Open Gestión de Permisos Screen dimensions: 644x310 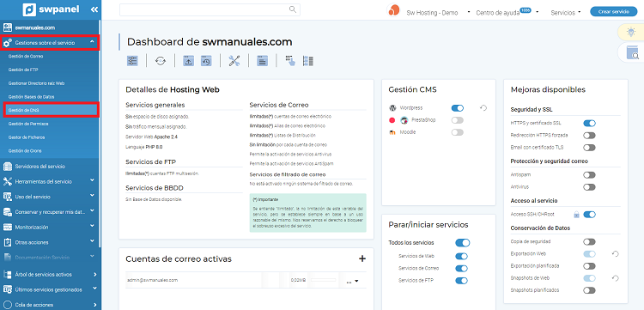27,124
